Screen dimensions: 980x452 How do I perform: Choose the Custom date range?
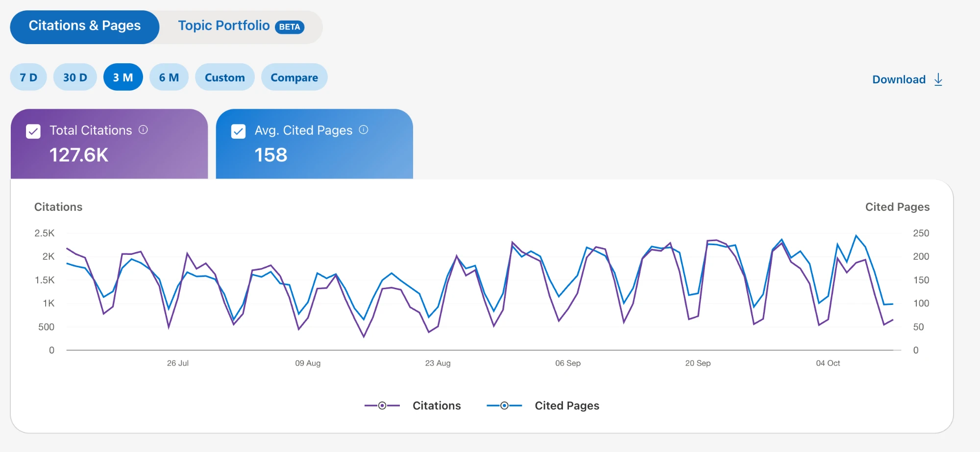[225, 77]
